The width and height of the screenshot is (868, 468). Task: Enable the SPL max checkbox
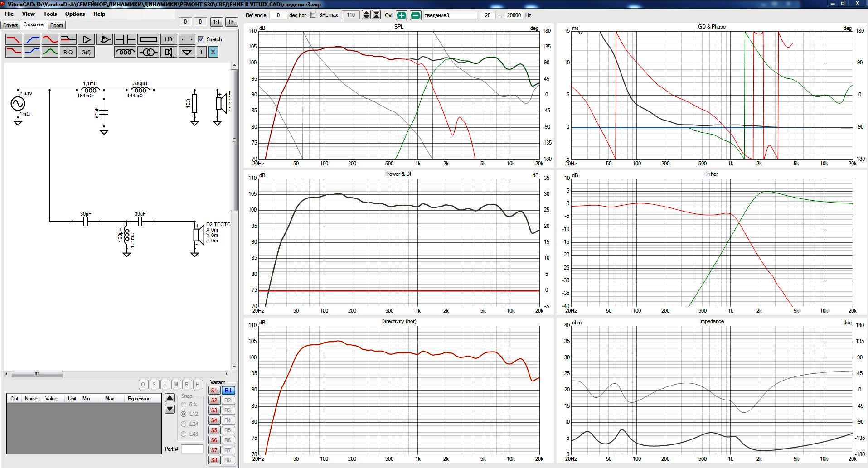[314, 15]
